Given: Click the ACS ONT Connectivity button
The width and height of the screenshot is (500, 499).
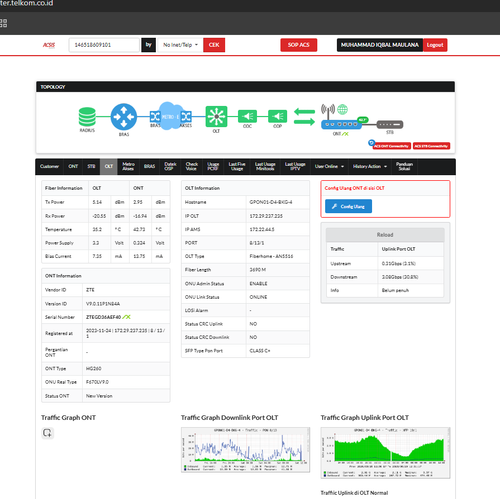Looking at the screenshot, I should (392, 146).
